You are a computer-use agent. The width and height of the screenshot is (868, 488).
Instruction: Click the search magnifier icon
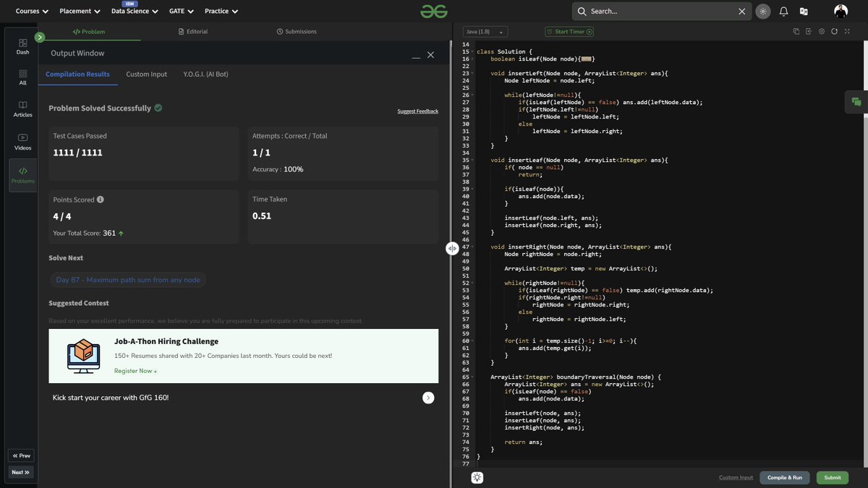point(582,12)
